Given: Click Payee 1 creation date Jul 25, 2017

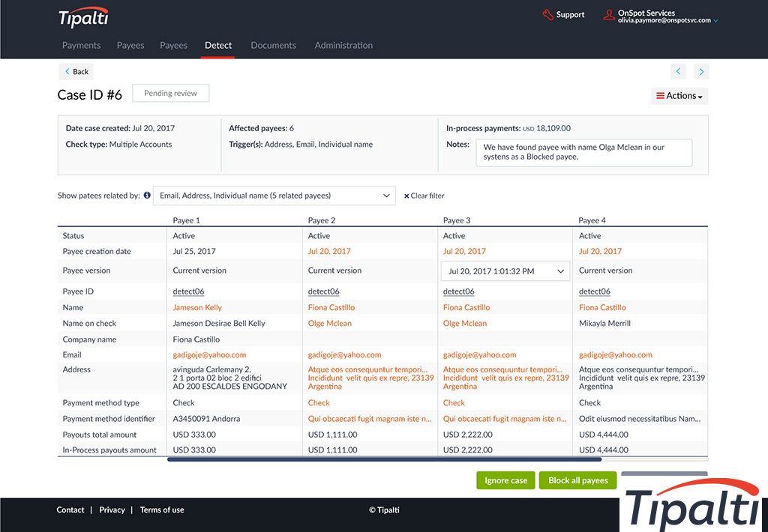Looking at the screenshot, I should coord(194,251).
